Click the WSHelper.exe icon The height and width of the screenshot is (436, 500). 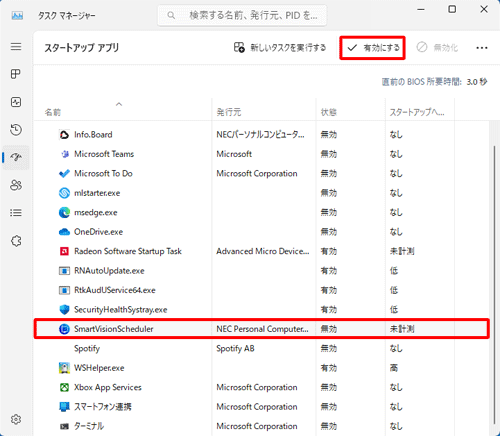point(64,368)
